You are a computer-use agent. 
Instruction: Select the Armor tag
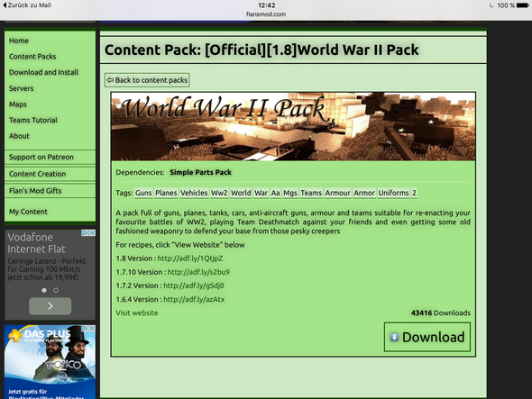(x=364, y=193)
